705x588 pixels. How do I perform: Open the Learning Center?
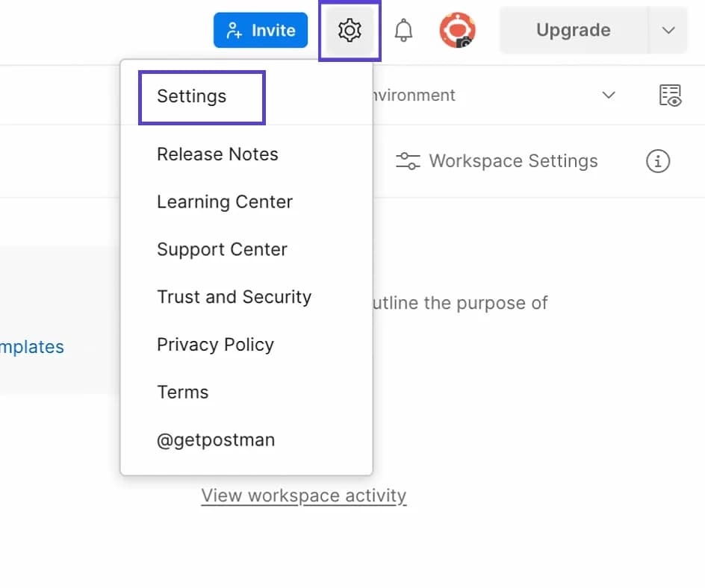[x=224, y=202]
